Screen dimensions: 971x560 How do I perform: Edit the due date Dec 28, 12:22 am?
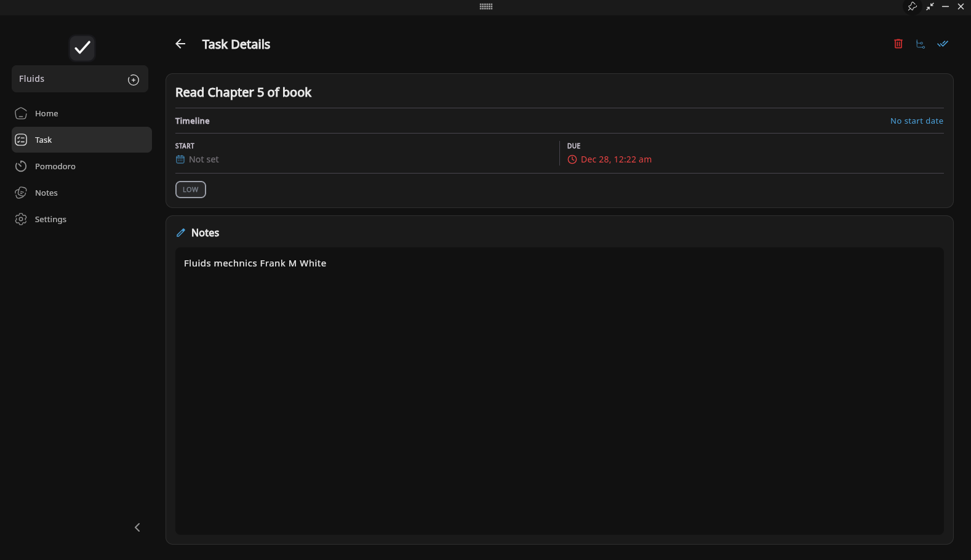click(x=616, y=159)
